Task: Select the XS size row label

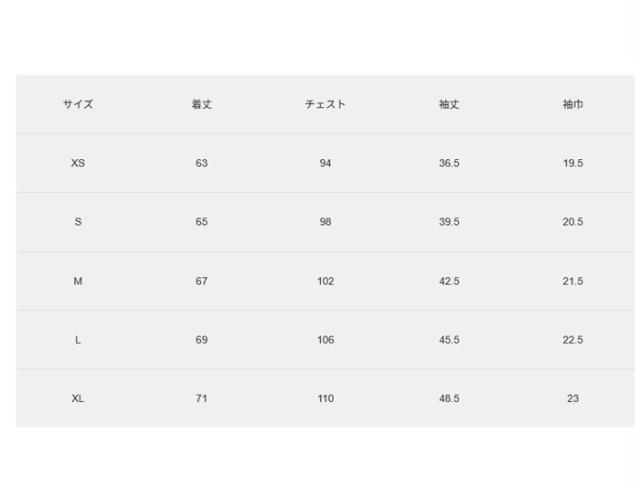Action: tap(78, 163)
